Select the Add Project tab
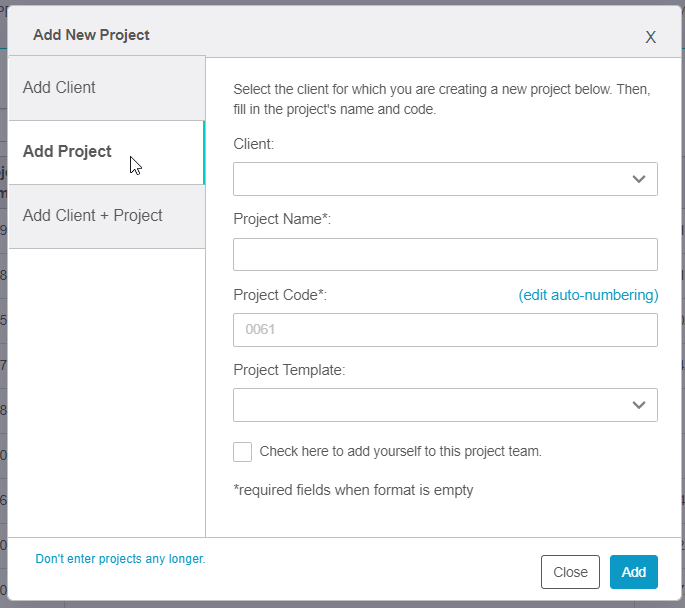 pos(106,152)
